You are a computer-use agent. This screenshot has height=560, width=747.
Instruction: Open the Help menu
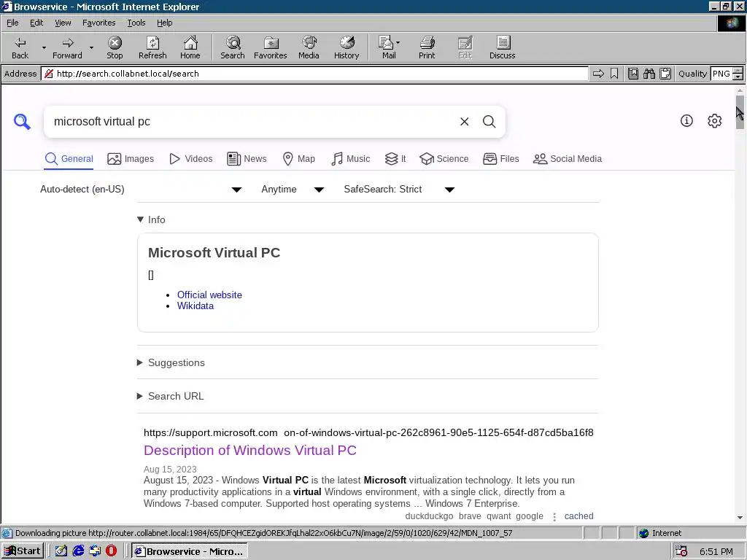tap(164, 23)
